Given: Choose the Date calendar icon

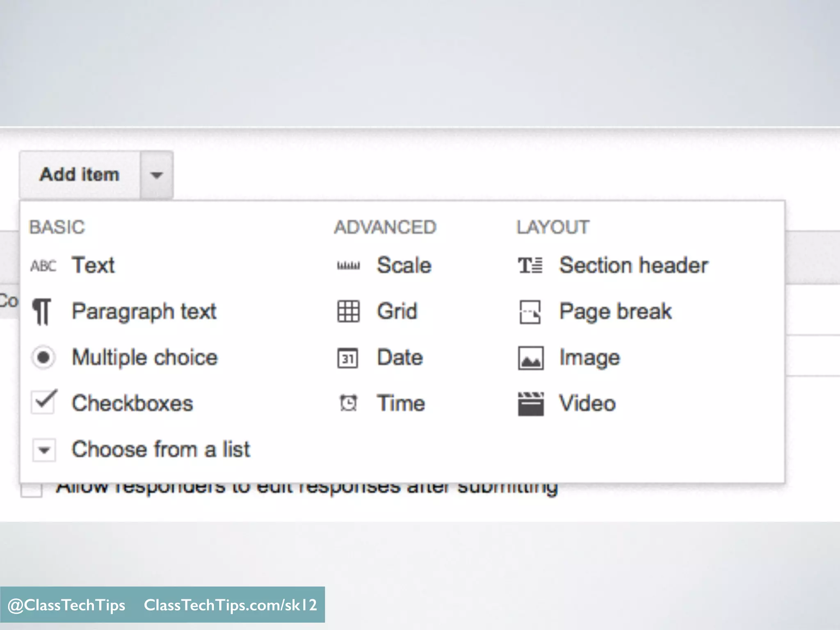Looking at the screenshot, I should 347,358.
